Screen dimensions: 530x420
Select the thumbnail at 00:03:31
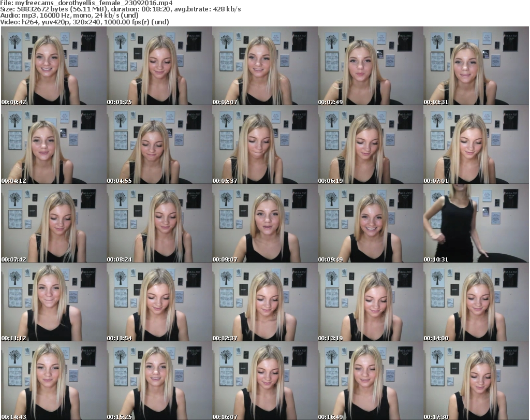click(x=476, y=66)
